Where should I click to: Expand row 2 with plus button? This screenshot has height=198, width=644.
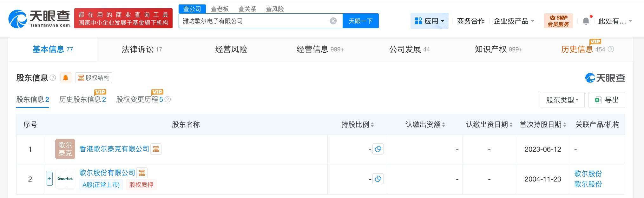(x=49, y=179)
